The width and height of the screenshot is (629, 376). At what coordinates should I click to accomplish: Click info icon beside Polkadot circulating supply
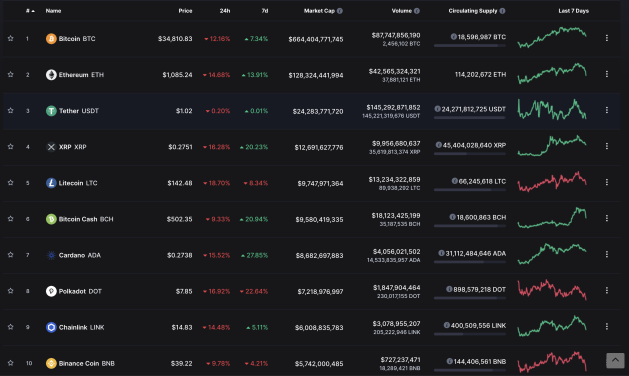pos(449,289)
